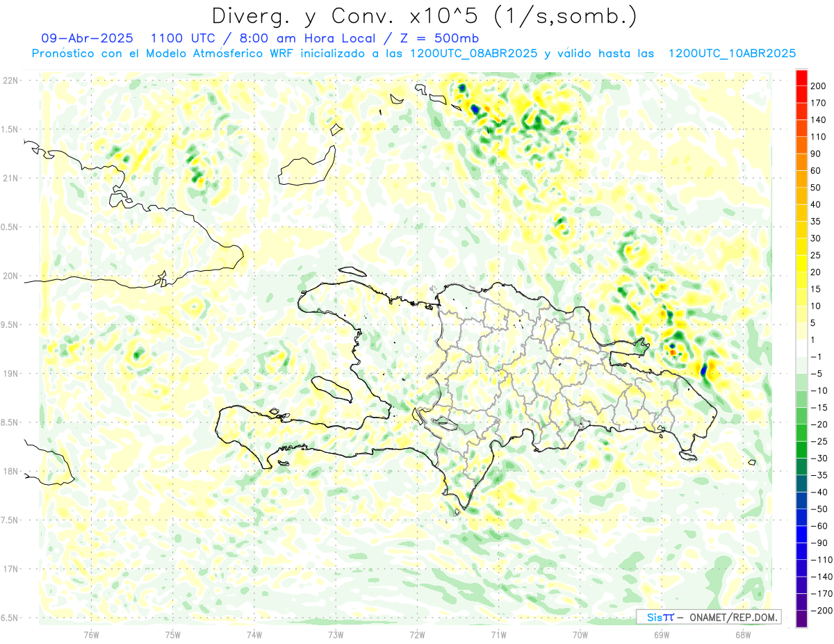
Task: Click the red swatch above colorbar value 200
Action: (x=801, y=76)
